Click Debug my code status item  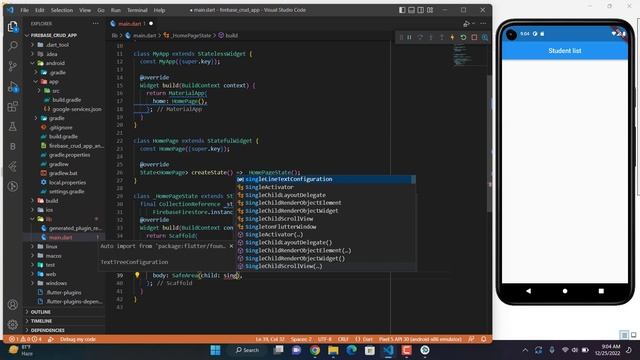click(x=78, y=339)
